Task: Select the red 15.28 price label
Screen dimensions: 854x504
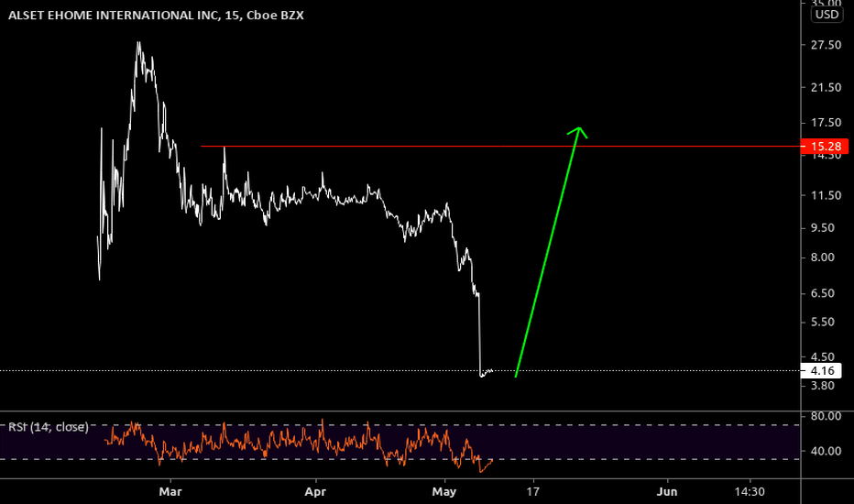Action: pos(825,146)
